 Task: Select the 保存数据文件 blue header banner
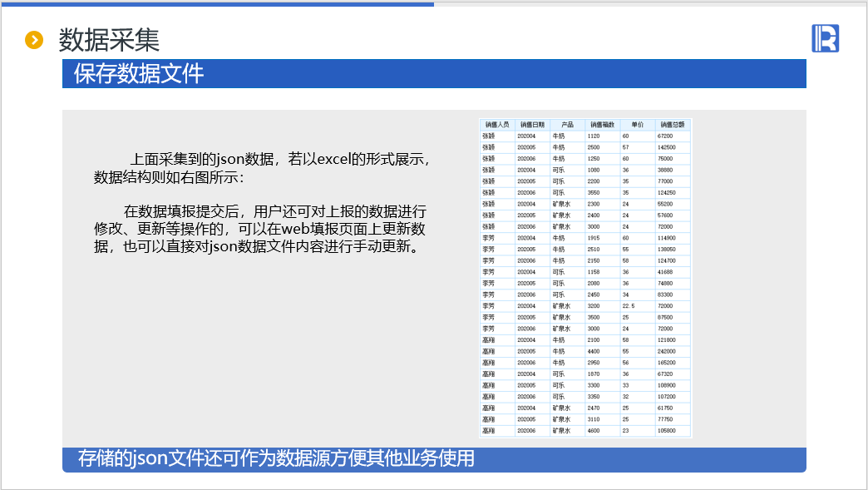(x=434, y=74)
